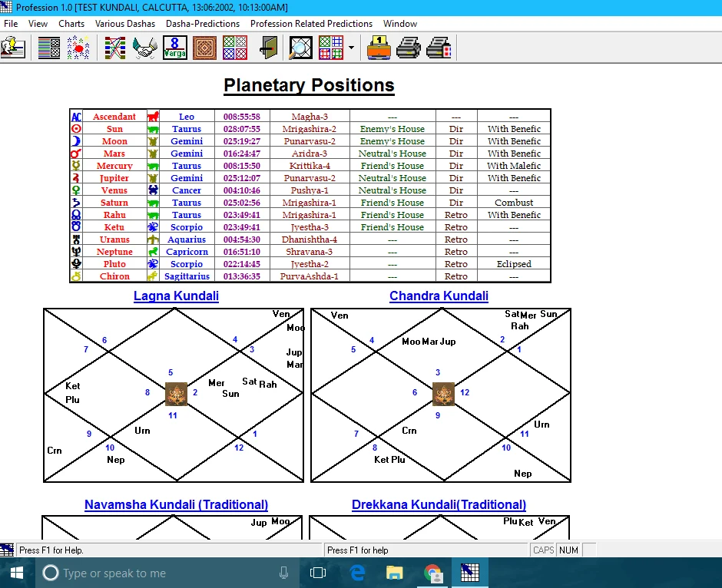The width and height of the screenshot is (722, 588).
Task: Click the Eclipsed status cell for Pluto
Action: click(514, 264)
